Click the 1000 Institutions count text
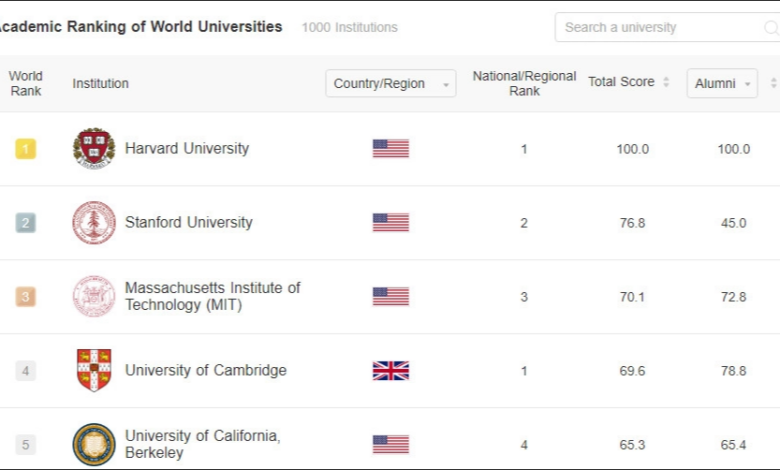The image size is (780, 470). click(350, 27)
